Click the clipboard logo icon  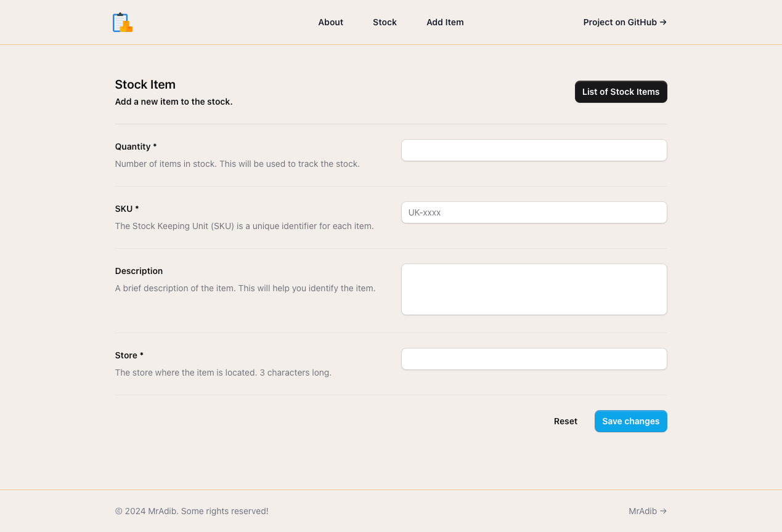[x=122, y=22]
